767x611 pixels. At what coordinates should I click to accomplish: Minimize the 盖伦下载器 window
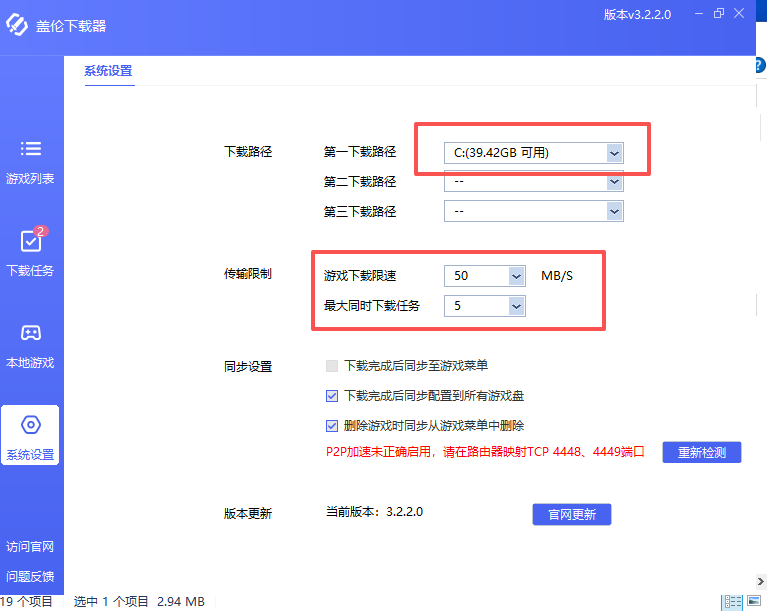[699, 14]
